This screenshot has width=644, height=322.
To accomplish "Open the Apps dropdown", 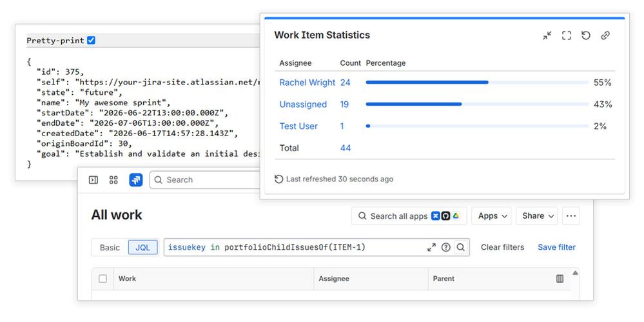I will [x=491, y=216].
